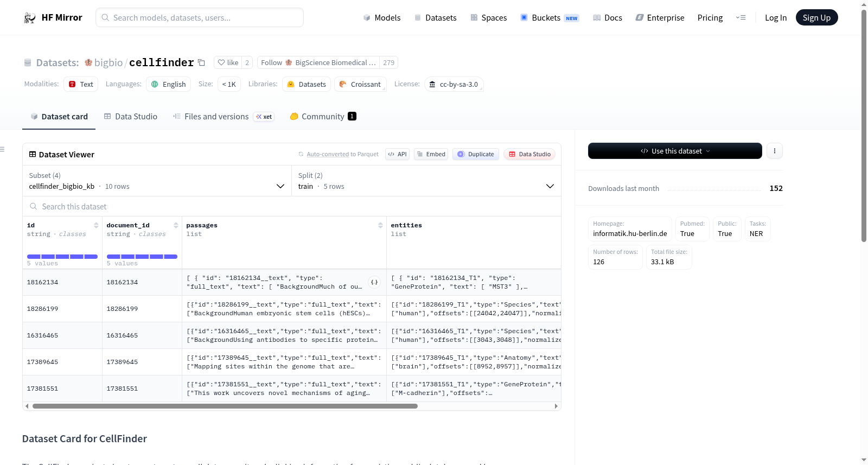Click the page vertical scrollbar

point(864,125)
